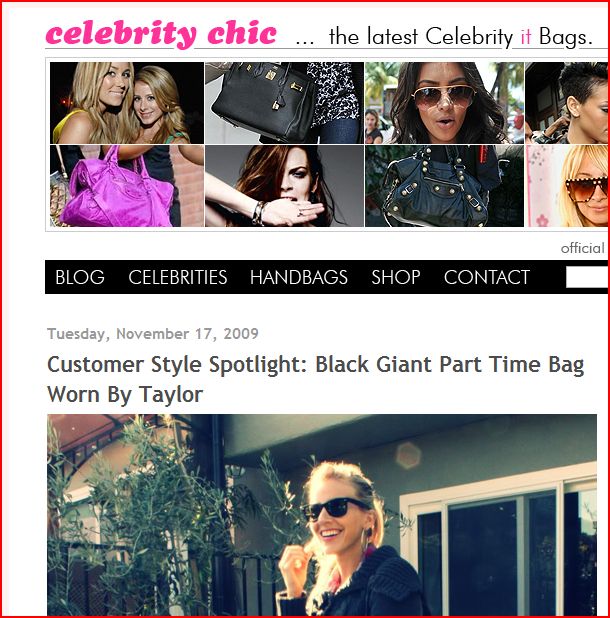The height and width of the screenshot is (618, 610).
Task: Click the 'the latest Celebrity it Bags' tagline
Action: coord(460,37)
